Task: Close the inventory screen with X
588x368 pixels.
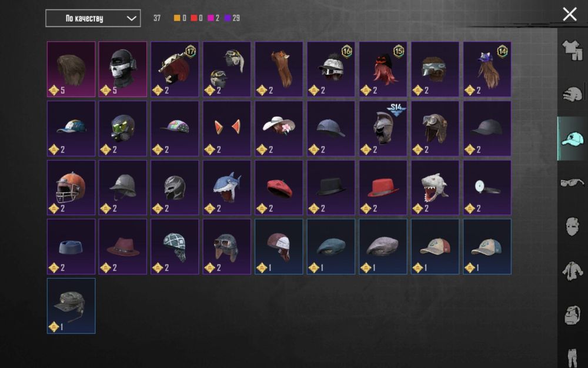Action: pyautogui.click(x=570, y=14)
